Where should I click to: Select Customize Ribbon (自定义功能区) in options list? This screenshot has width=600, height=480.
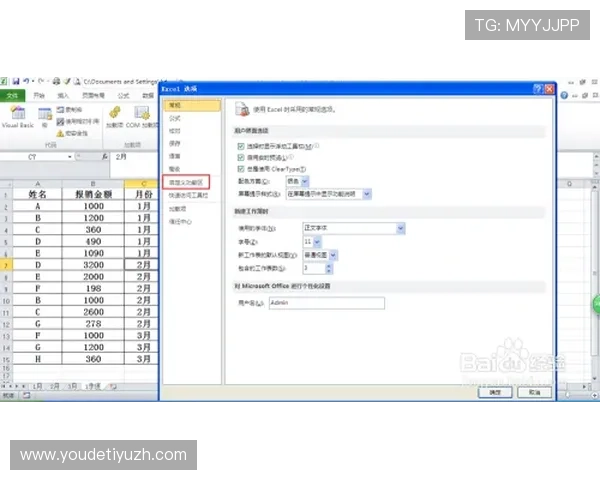(x=187, y=183)
